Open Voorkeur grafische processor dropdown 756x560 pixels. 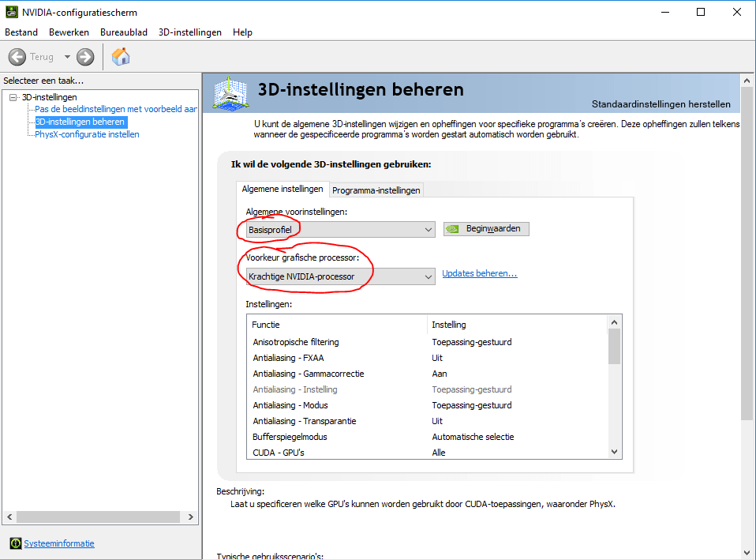(x=340, y=276)
